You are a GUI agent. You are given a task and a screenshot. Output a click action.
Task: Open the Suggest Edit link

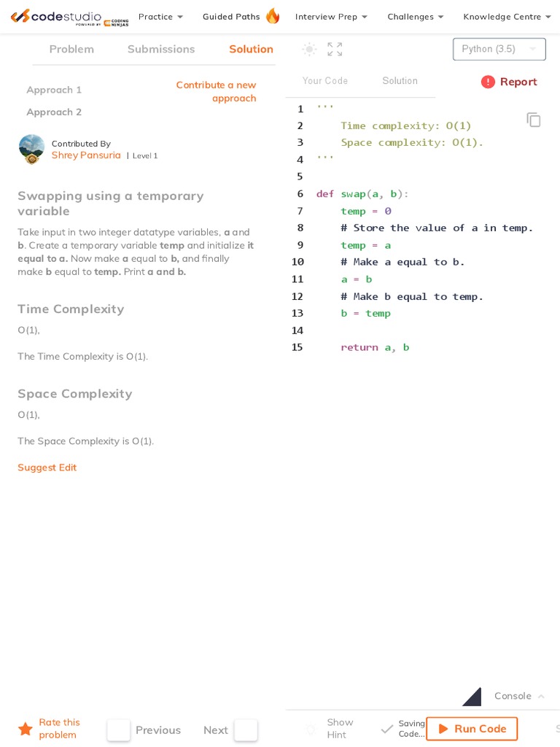(x=47, y=468)
